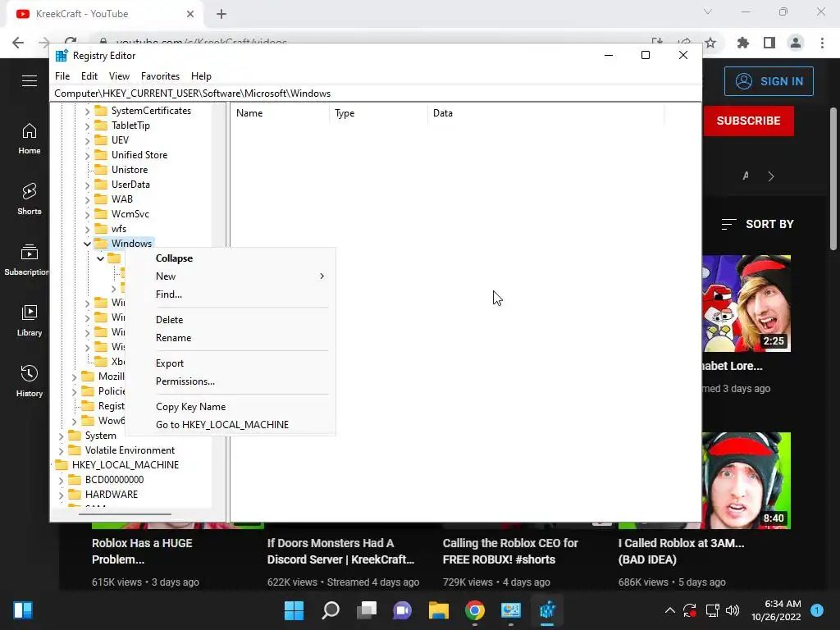Image resolution: width=840 pixels, height=630 pixels.
Task: Open Roblox Has a HUGE Problem video
Action: (142, 551)
